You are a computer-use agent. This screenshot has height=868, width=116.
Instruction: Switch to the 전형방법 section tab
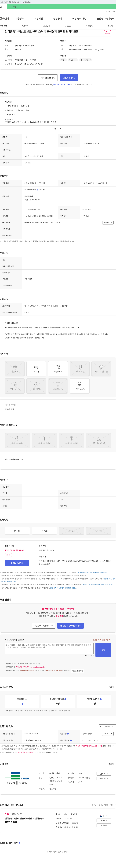[x=90, y=26]
